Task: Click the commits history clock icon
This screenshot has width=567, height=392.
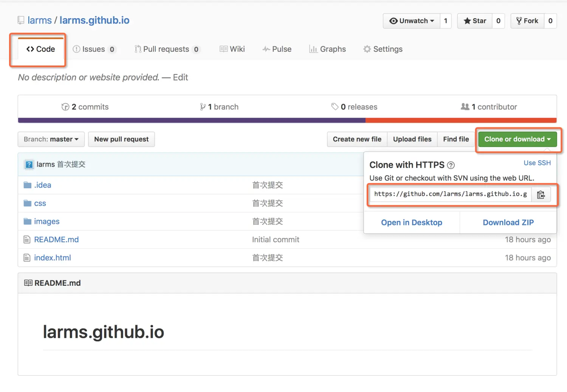Action: [65, 107]
